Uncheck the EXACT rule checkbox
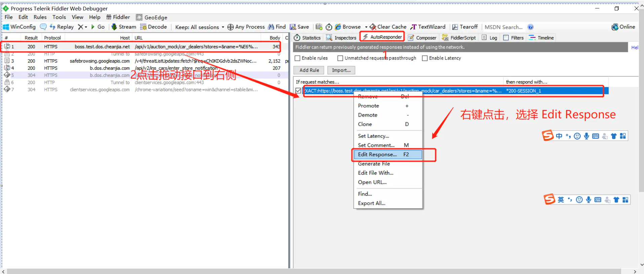Screen dimensions: 644x274 (298, 91)
